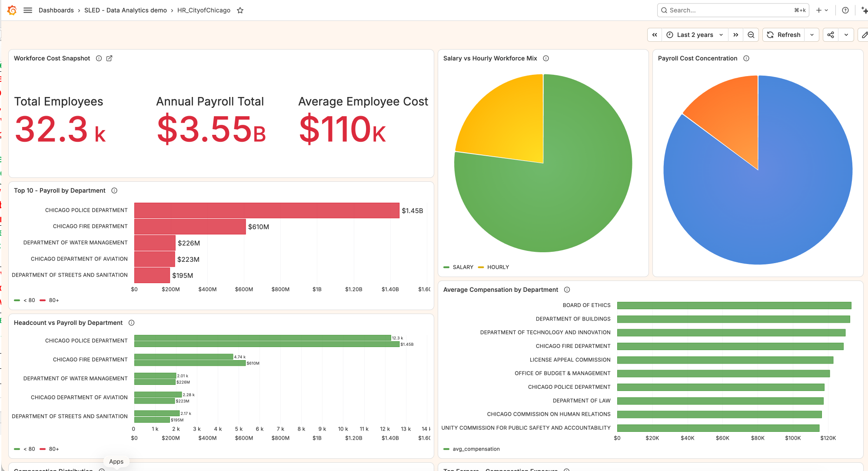Click the Refresh button

coord(784,35)
